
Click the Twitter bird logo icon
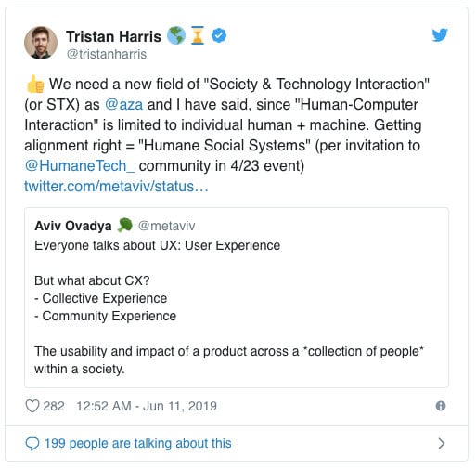(x=440, y=35)
